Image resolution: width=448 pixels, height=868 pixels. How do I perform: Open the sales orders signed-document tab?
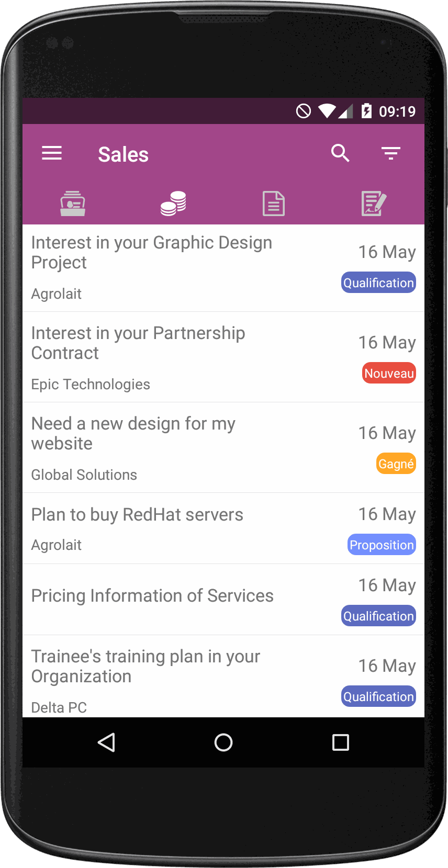click(x=374, y=204)
